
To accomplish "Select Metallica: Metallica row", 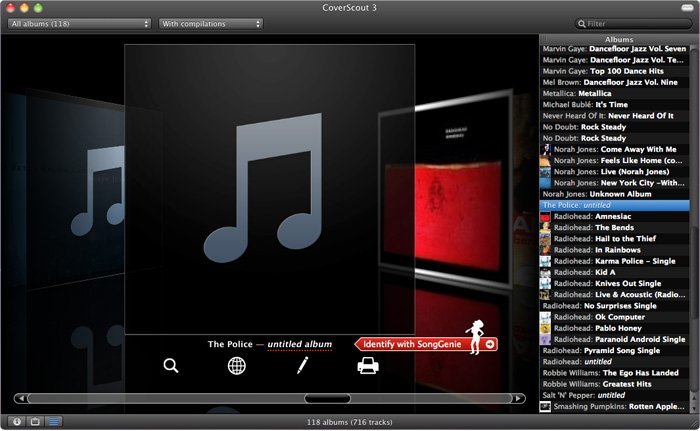I will [614, 93].
